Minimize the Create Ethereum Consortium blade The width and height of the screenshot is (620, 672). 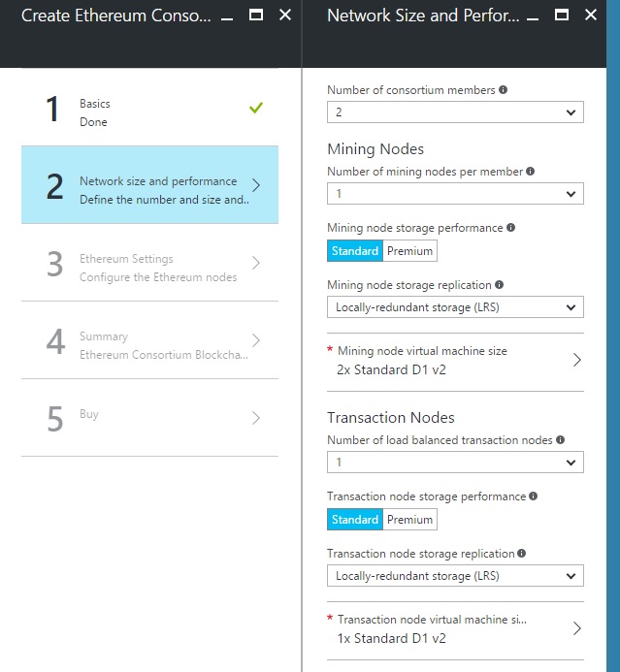(227, 18)
